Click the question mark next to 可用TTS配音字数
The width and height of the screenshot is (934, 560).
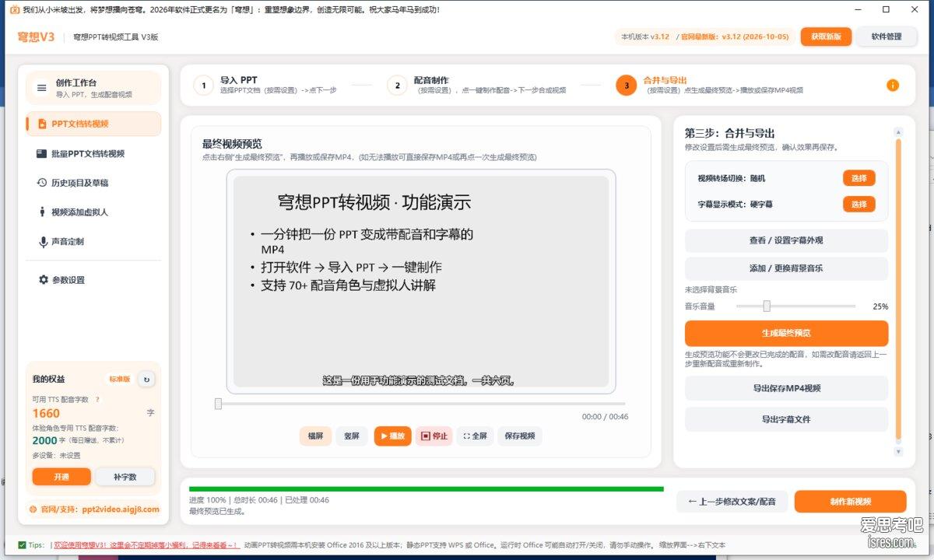97,399
